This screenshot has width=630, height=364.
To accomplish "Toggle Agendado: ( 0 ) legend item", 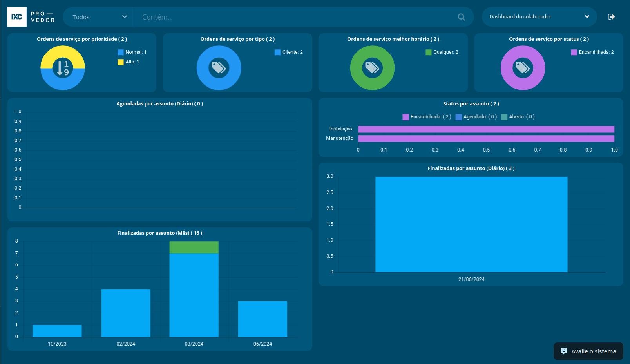I will (x=476, y=117).
